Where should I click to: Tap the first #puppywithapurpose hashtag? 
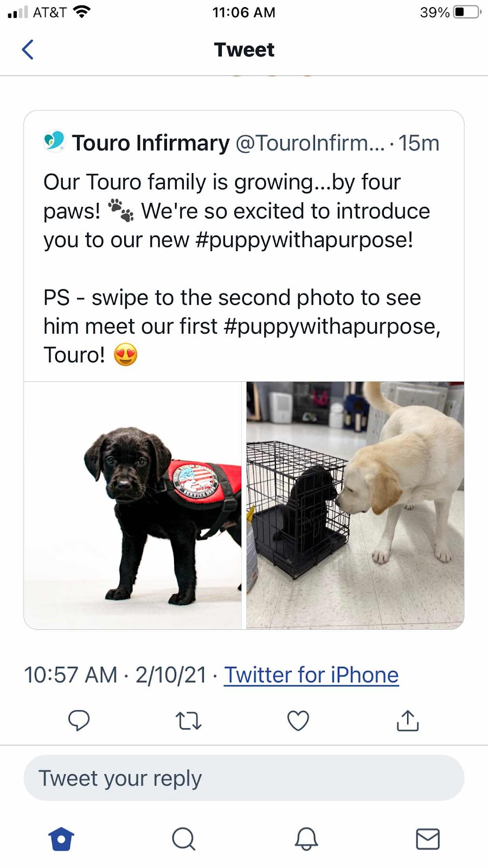point(304,240)
